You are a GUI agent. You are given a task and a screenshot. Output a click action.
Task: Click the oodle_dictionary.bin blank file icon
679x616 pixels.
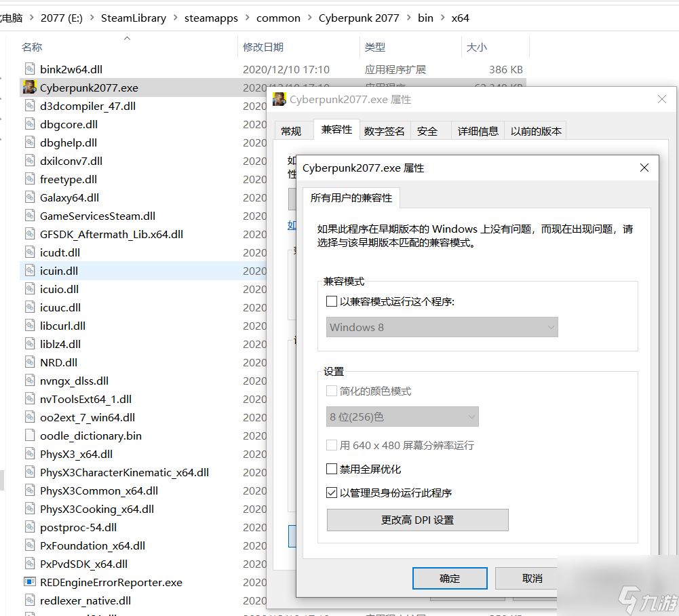[x=30, y=436]
